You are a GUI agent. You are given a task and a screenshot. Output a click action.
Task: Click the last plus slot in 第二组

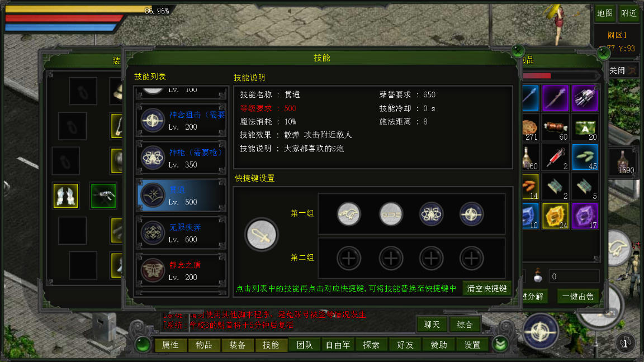coord(471,258)
